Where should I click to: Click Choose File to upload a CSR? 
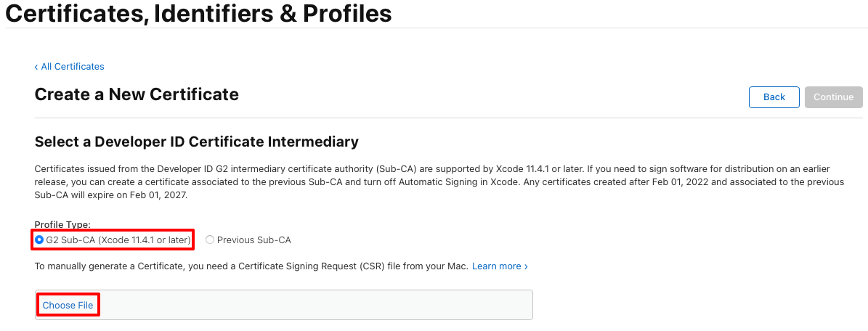click(68, 306)
